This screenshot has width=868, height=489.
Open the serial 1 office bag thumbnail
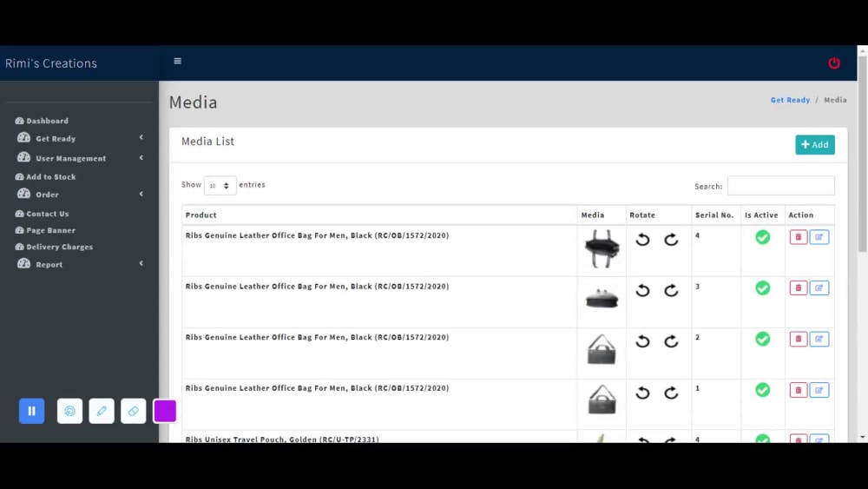[602, 400]
